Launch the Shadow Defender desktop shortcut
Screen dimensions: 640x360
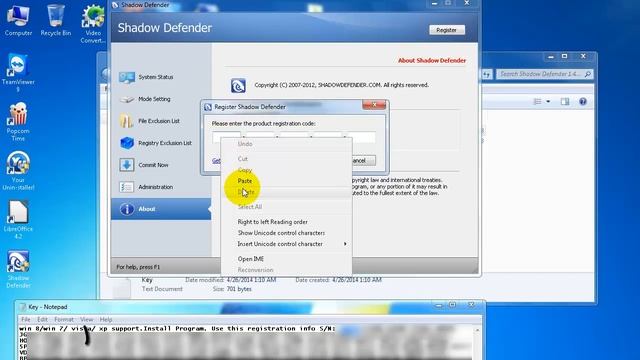tap(18, 269)
